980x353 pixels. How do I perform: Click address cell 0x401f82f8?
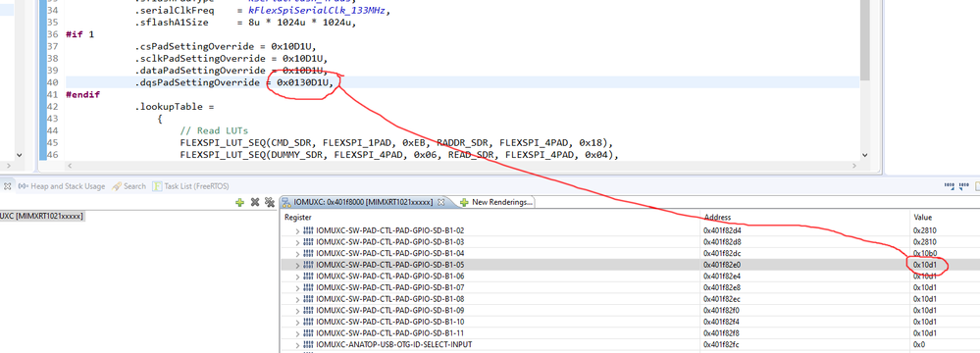pyautogui.click(x=723, y=333)
